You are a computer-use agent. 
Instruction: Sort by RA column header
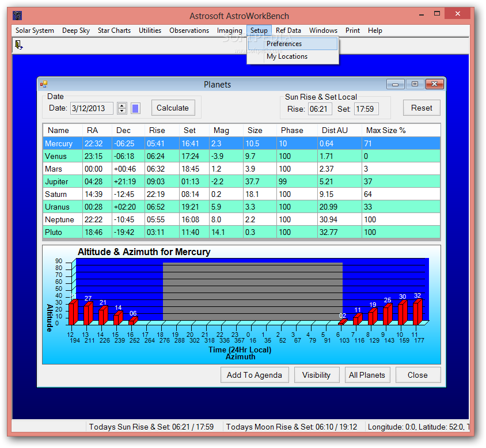[x=97, y=131]
